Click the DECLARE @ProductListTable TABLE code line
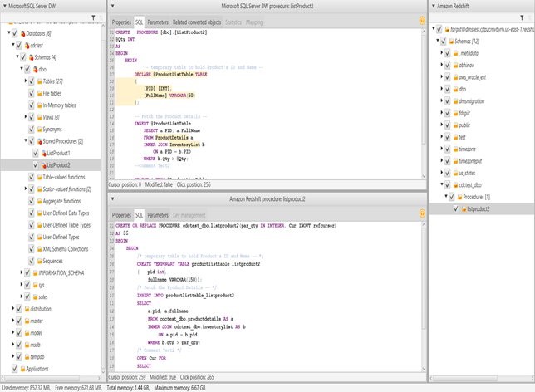Screen dimensions: 535x392 [170, 75]
